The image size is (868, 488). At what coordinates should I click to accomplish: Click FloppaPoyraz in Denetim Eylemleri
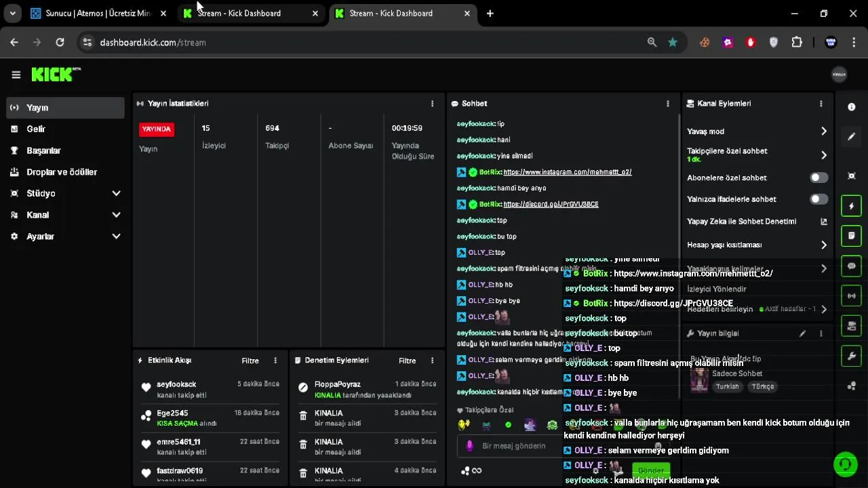point(338,384)
